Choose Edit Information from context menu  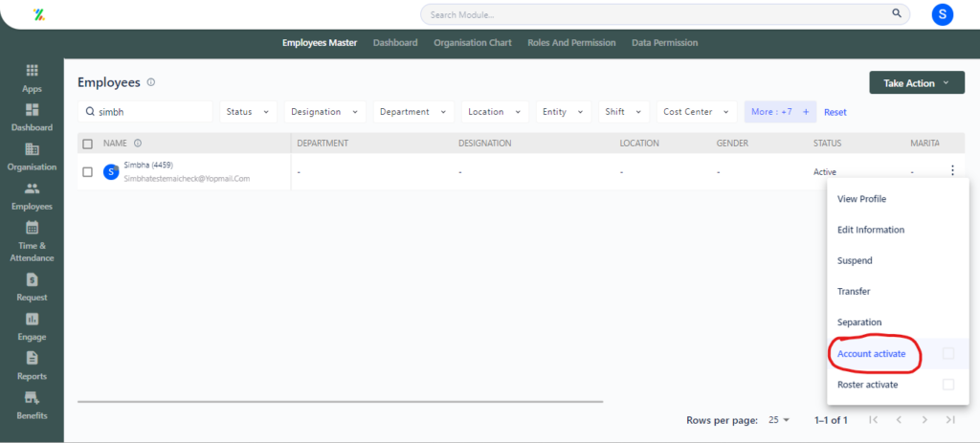pos(897,230)
